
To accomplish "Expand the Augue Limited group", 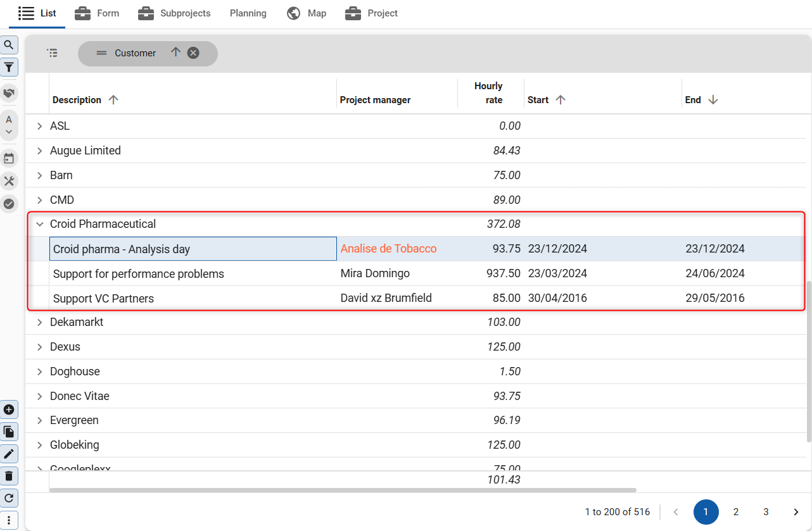I will [x=39, y=151].
